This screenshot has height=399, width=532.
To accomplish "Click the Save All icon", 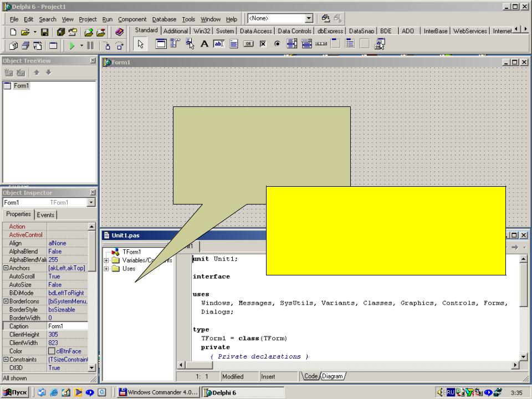I will (61, 32).
